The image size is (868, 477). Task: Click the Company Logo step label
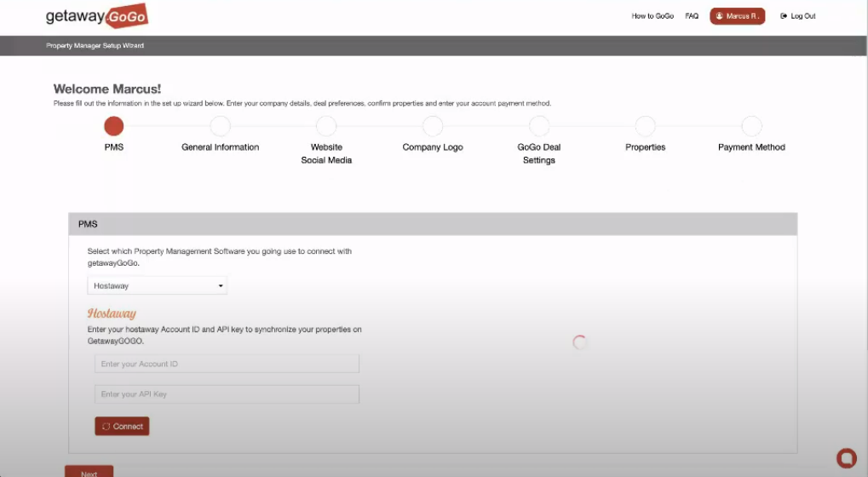point(433,147)
